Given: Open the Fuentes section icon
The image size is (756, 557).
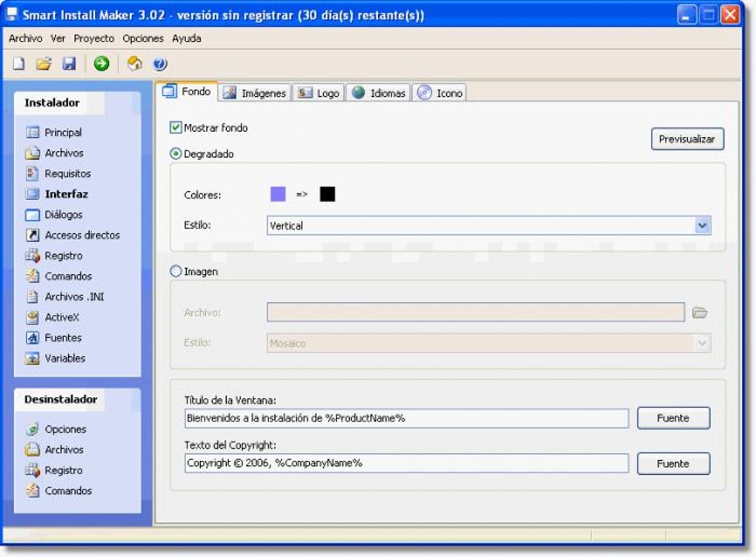Looking at the screenshot, I should [33, 338].
